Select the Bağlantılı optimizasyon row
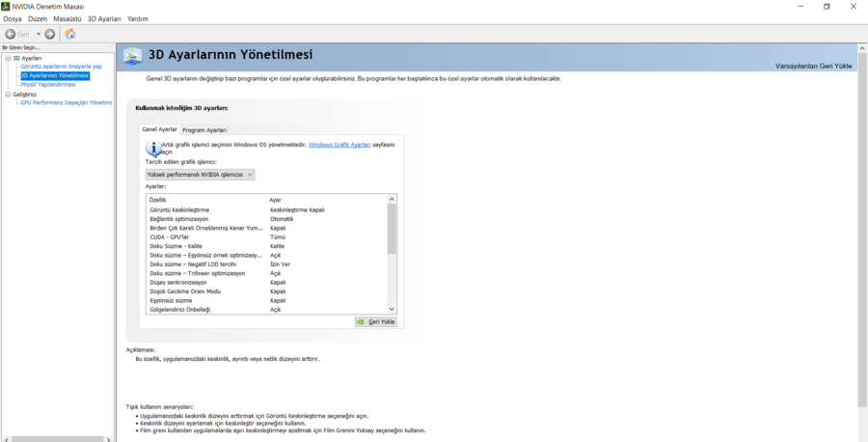 pyautogui.click(x=266, y=219)
